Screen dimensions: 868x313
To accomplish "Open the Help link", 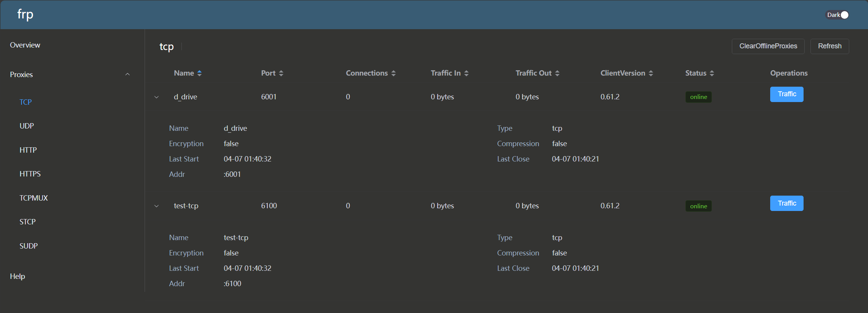I will 17,276.
